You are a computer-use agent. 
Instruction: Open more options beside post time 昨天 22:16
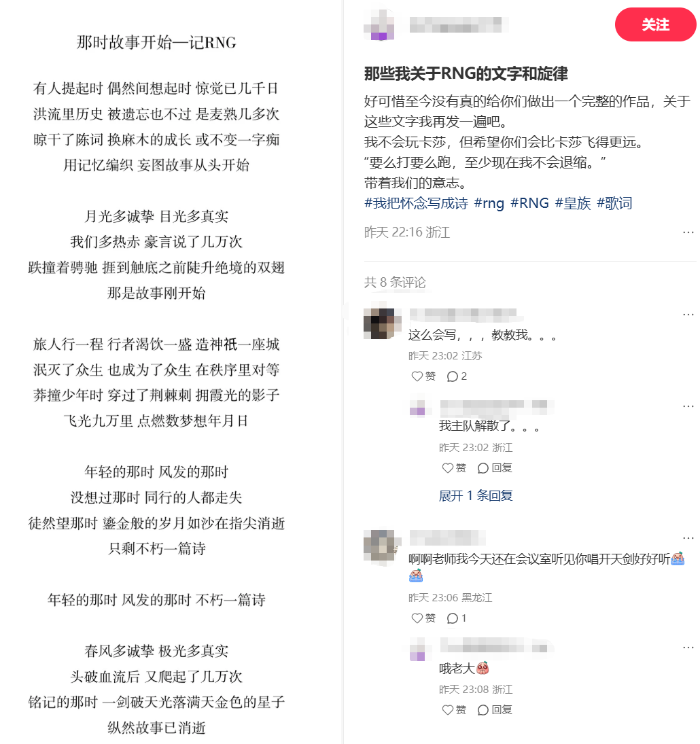[688, 232]
